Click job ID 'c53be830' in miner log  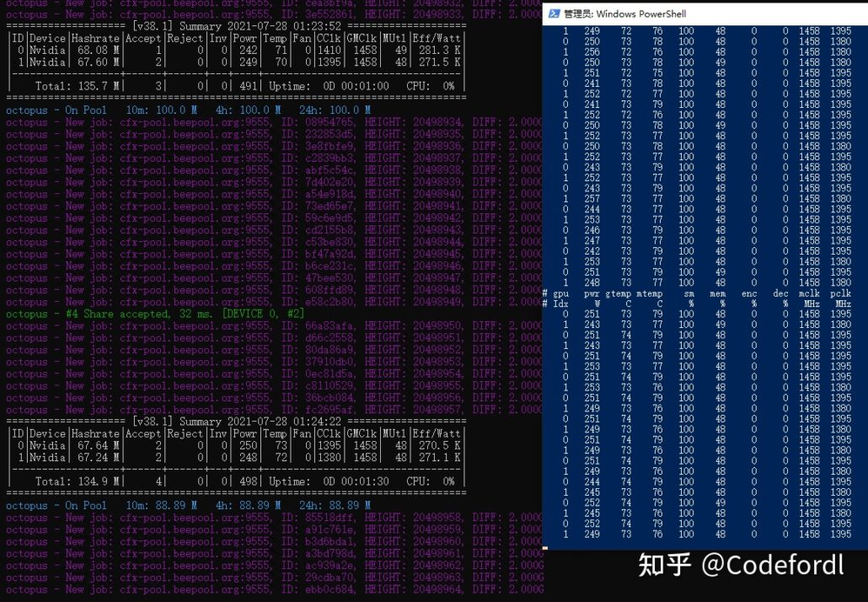(x=329, y=243)
